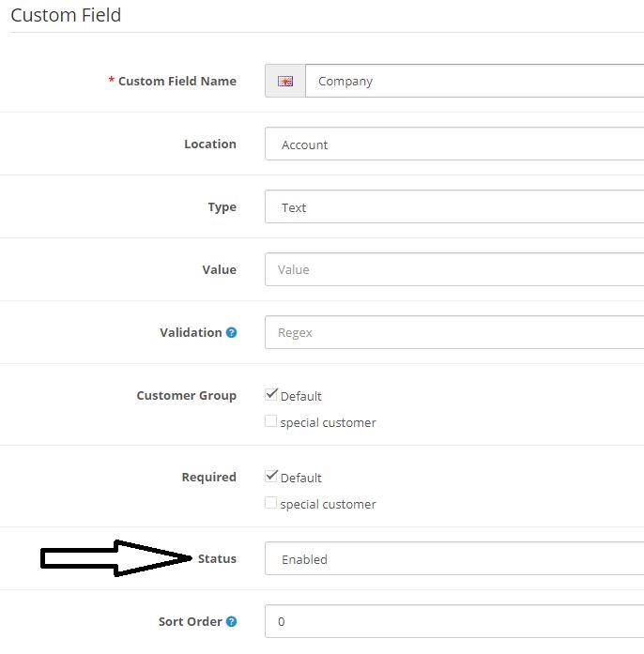
Task: Open the Type dropdown showing Text
Action: pyautogui.click(x=454, y=206)
